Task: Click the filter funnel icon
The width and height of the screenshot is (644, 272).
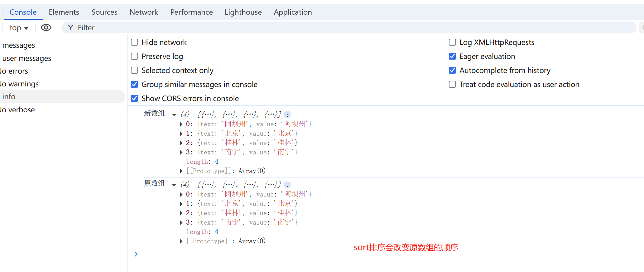Action: (71, 28)
